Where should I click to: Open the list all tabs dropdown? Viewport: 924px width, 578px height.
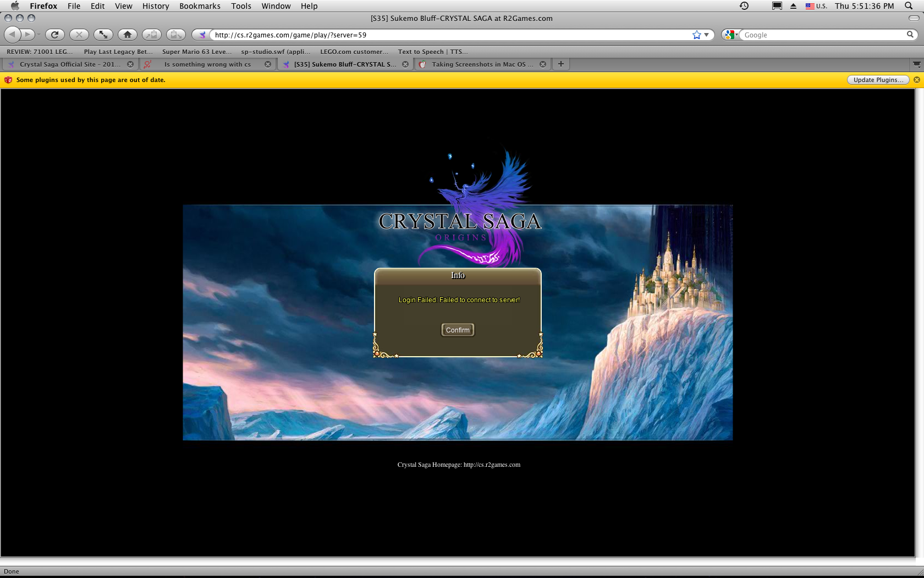point(916,64)
